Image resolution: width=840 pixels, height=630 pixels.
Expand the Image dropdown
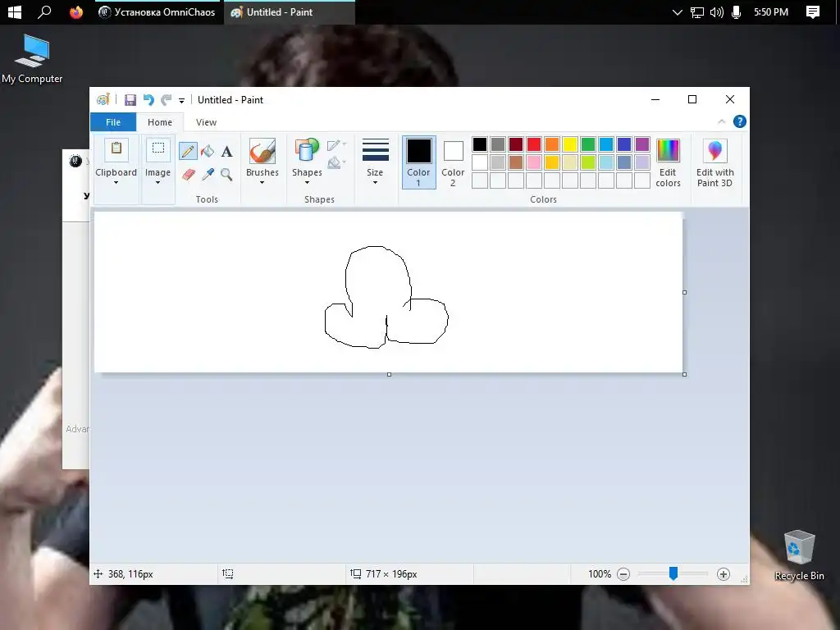158,183
